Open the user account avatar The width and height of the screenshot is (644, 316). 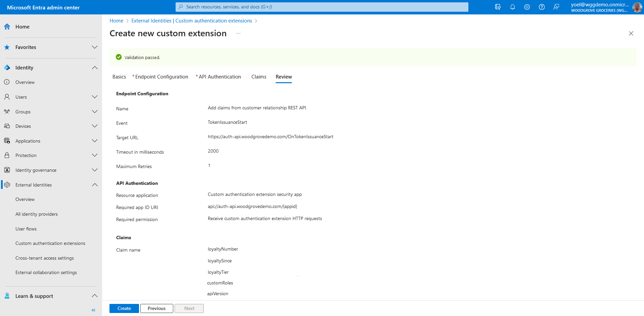click(x=637, y=7)
